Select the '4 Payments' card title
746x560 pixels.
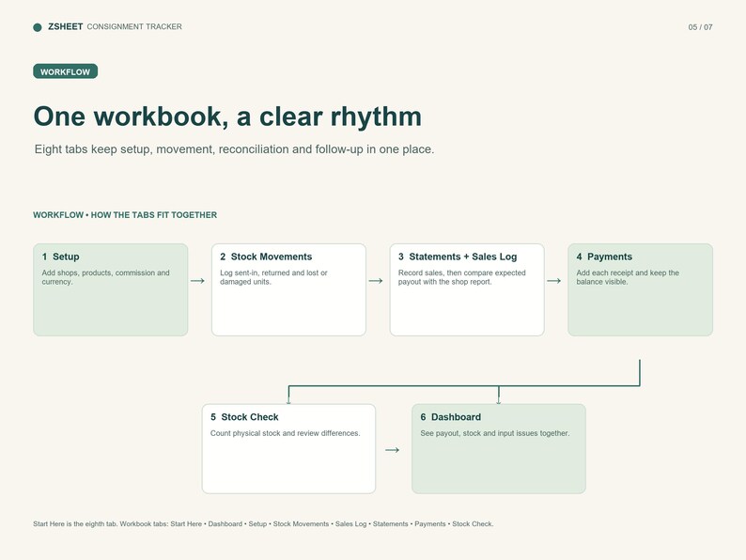click(x=604, y=257)
